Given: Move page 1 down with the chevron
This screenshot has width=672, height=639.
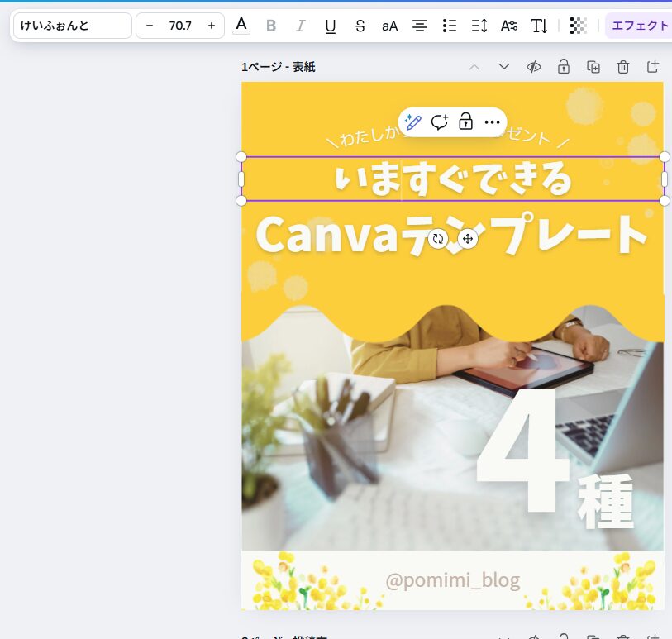Looking at the screenshot, I should 504,67.
